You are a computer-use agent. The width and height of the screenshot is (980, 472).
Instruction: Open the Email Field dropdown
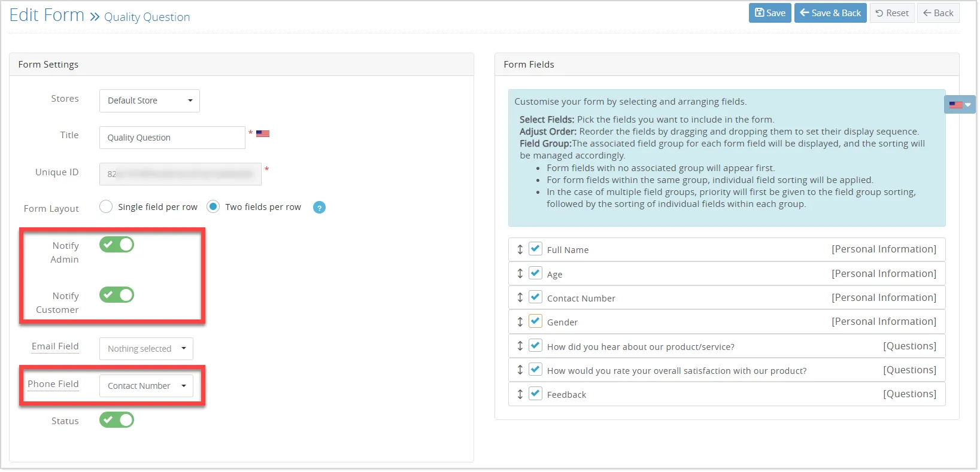coord(146,349)
